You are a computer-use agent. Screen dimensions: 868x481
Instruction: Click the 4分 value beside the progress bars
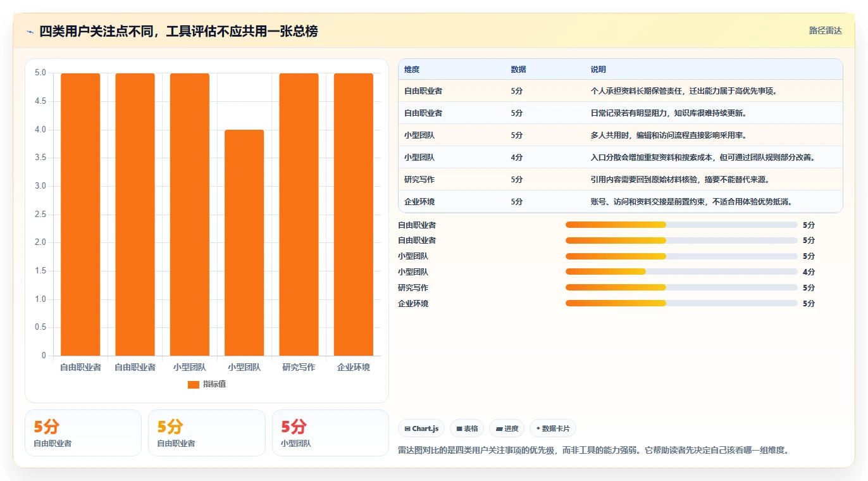(809, 272)
